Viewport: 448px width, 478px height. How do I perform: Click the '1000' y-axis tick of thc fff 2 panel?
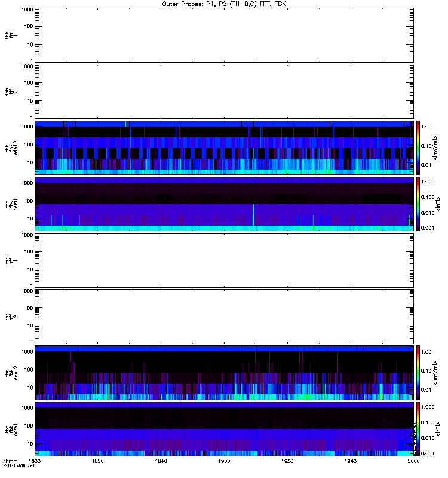[27, 291]
